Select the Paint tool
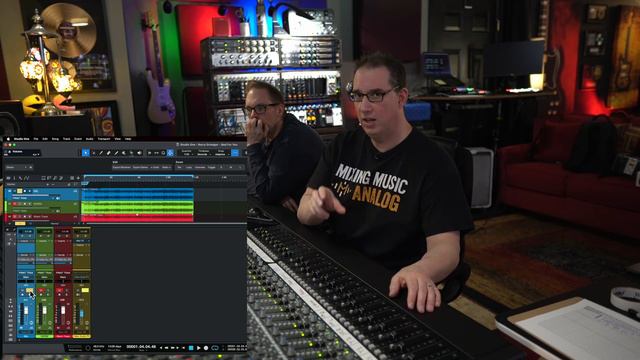Image resolution: width=640 pixels, height=360 pixels. click(x=116, y=153)
